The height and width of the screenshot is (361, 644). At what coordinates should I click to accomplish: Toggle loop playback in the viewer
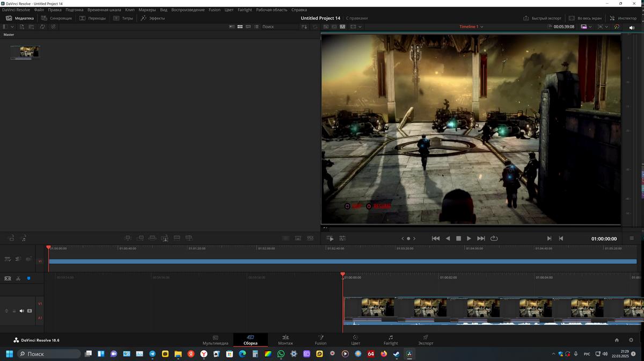click(x=494, y=239)
